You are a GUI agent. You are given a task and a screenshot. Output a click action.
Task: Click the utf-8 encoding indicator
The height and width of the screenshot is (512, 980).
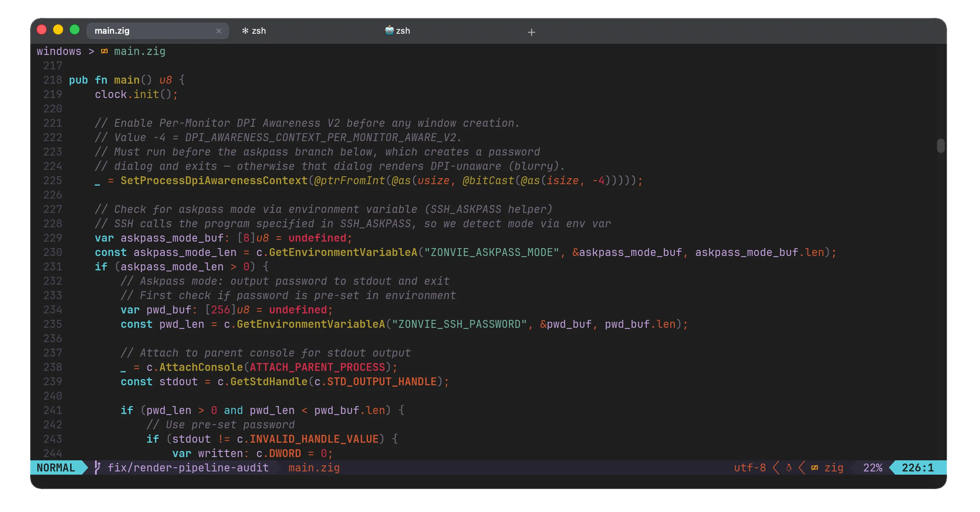[749, 467]
